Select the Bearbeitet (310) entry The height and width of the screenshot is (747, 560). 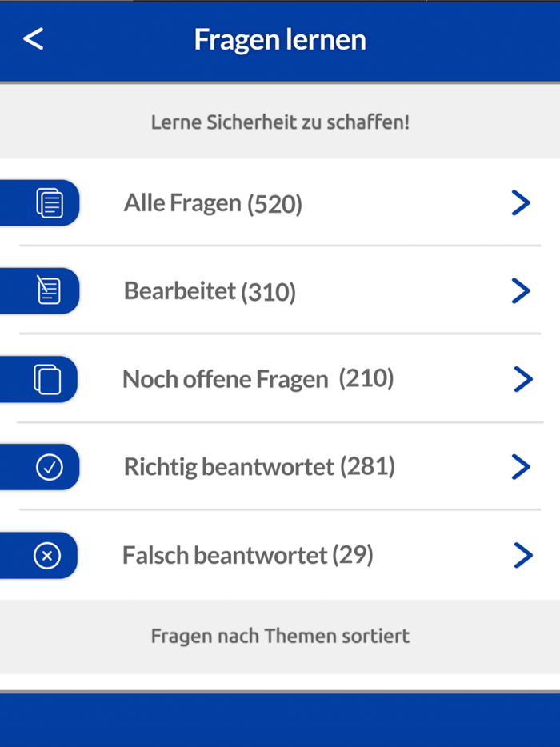click(209, 290)
